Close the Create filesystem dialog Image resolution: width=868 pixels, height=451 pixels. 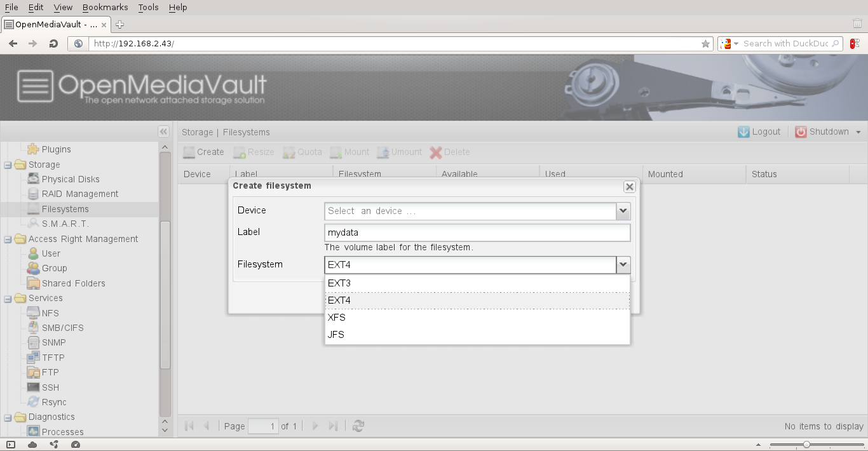click(629, 187)
